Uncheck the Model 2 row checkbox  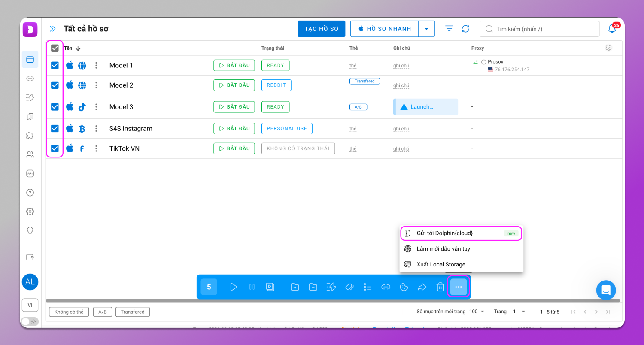coord(55,85)
